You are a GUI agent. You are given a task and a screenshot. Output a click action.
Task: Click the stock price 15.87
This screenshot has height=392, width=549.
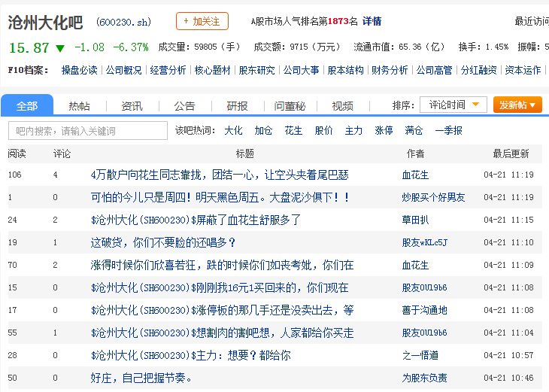click(x=29, y=47)
